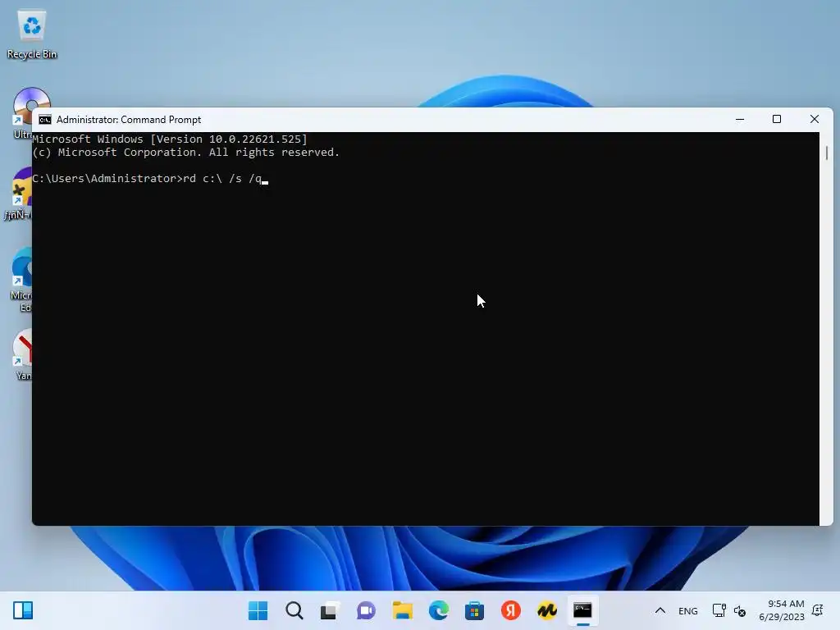
Task: Launch the Chat app from the taskbar
Action: point(367,610)
